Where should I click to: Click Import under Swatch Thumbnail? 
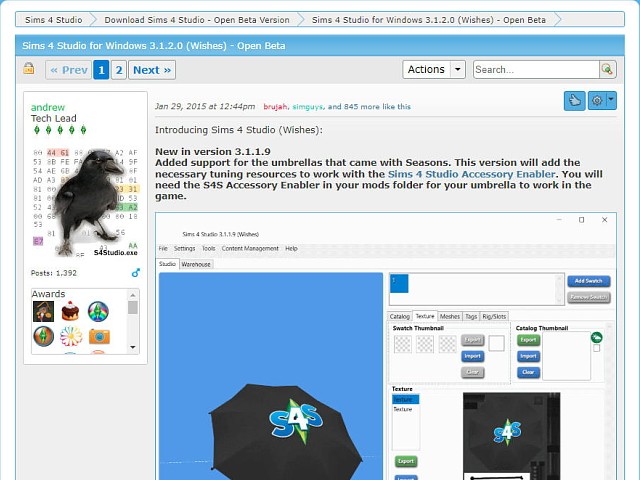click(x=473, y=356)
